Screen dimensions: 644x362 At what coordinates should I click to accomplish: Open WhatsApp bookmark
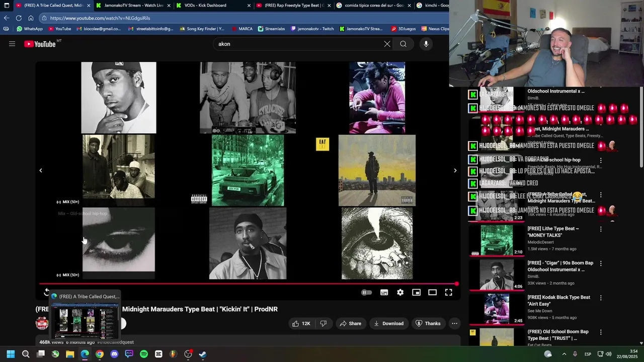coord(30,29)
